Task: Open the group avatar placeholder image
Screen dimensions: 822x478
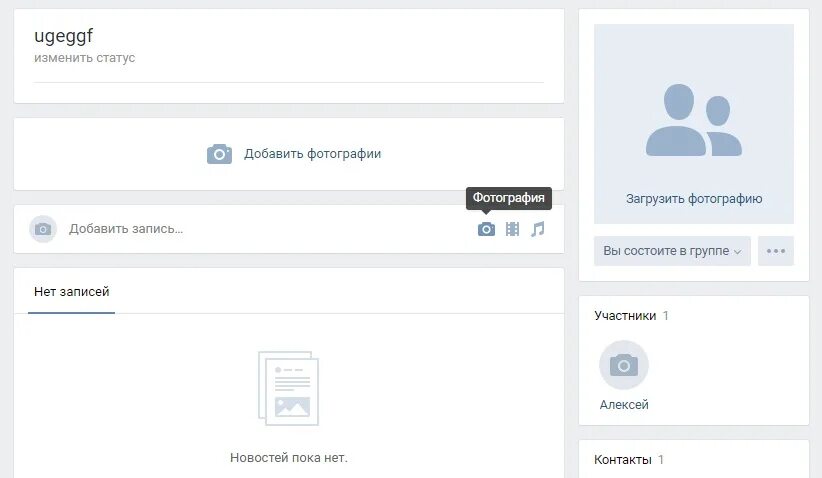Action: click(694, 120)
